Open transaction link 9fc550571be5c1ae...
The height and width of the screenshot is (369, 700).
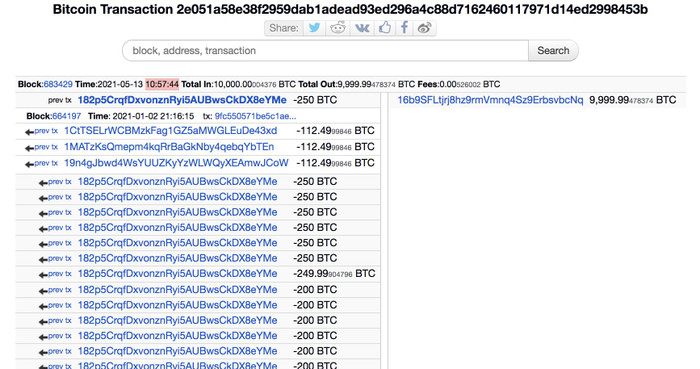(x=255, y=116)
